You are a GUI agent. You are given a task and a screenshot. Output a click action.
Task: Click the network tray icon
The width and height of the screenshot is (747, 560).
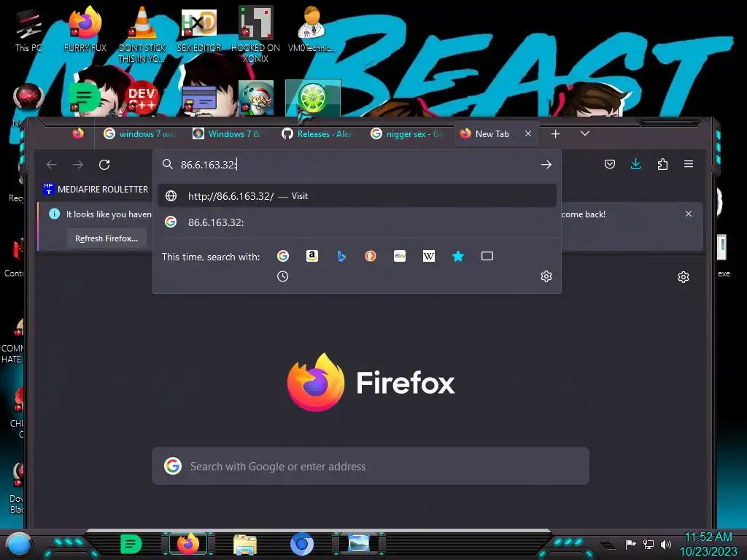coord(648,544)
